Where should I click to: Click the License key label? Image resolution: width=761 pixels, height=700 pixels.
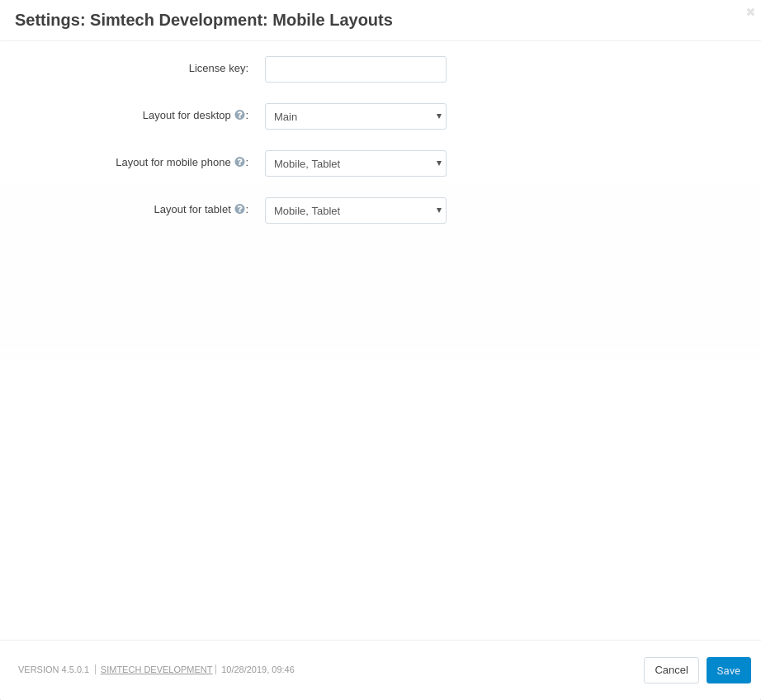(219, 68)
